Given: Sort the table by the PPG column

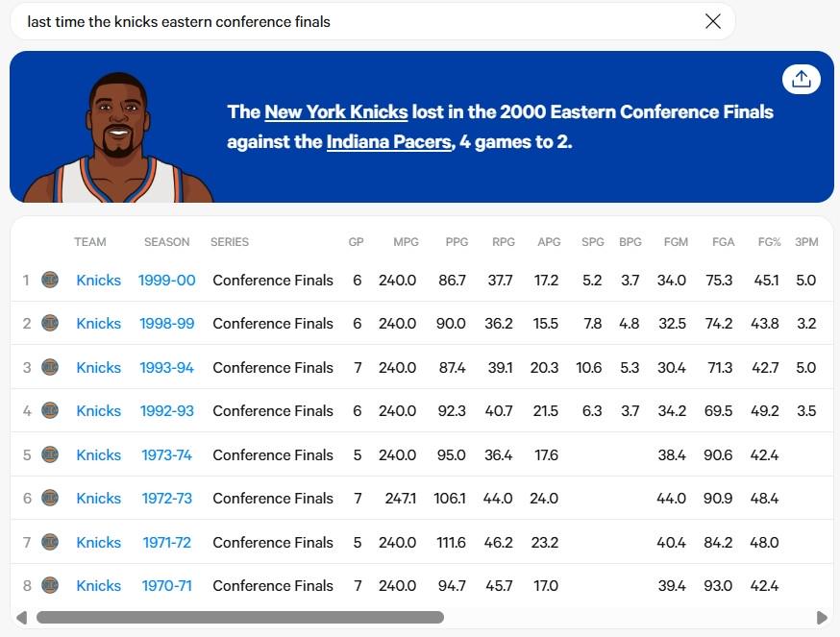Looking at the screenshot, I should pyautogui.click(x=457, y=242).
